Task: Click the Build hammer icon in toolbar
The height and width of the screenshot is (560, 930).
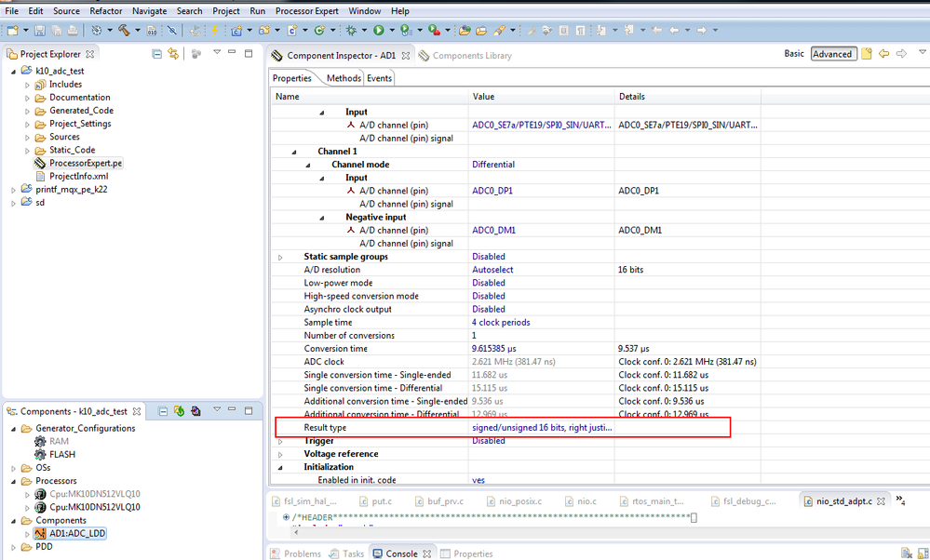Action: click(123, 31)
